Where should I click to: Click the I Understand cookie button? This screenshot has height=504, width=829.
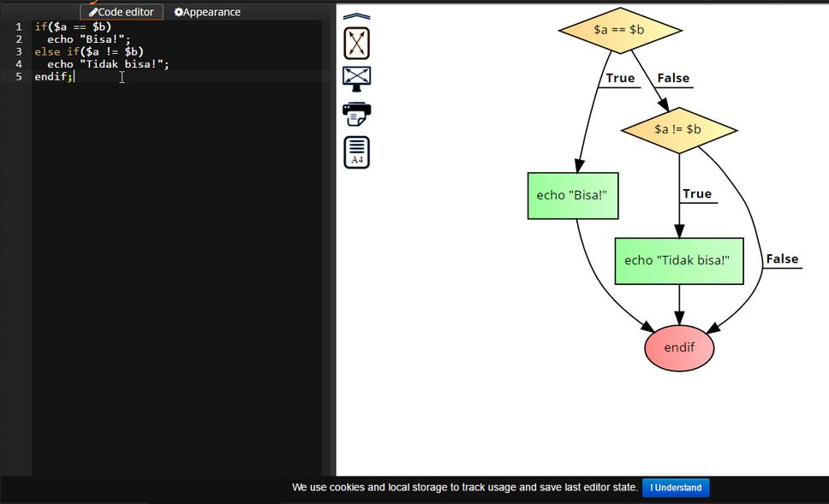[x=676, y=488]
